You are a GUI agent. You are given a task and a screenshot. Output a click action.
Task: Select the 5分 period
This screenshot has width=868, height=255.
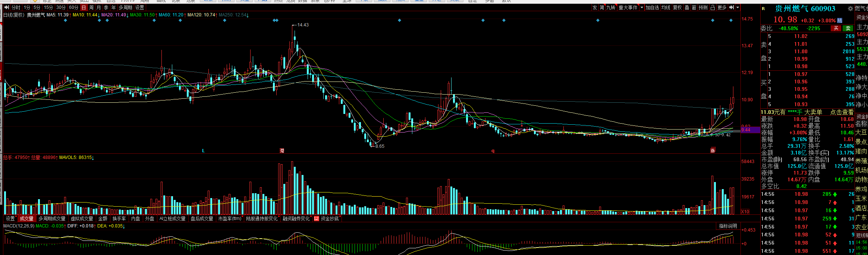37,7
